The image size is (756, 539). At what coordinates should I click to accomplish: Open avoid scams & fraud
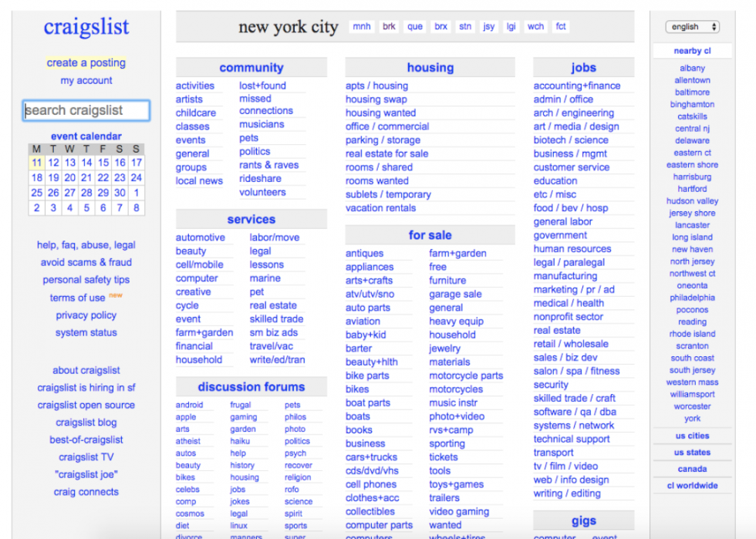(86, 262)
